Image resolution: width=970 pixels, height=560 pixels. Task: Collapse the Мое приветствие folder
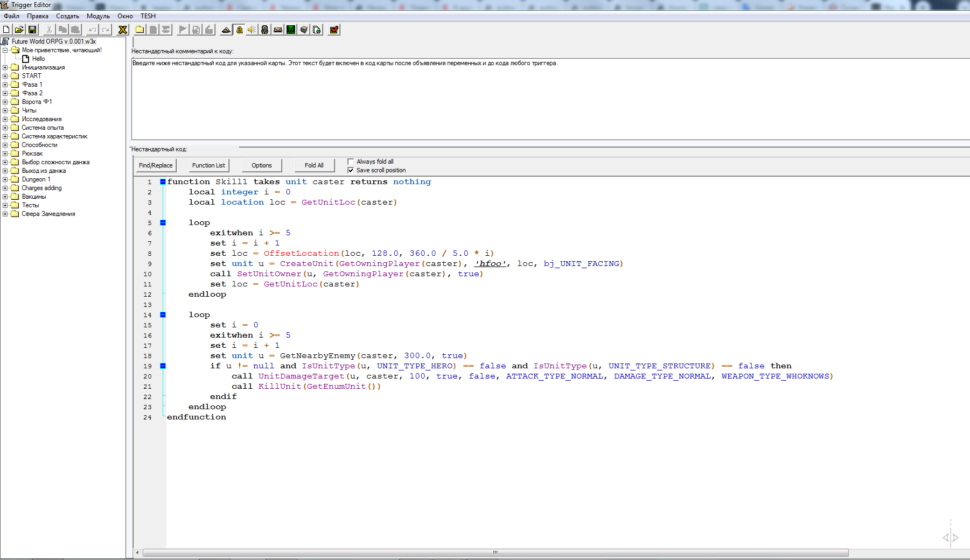click(x=5, y=50)
